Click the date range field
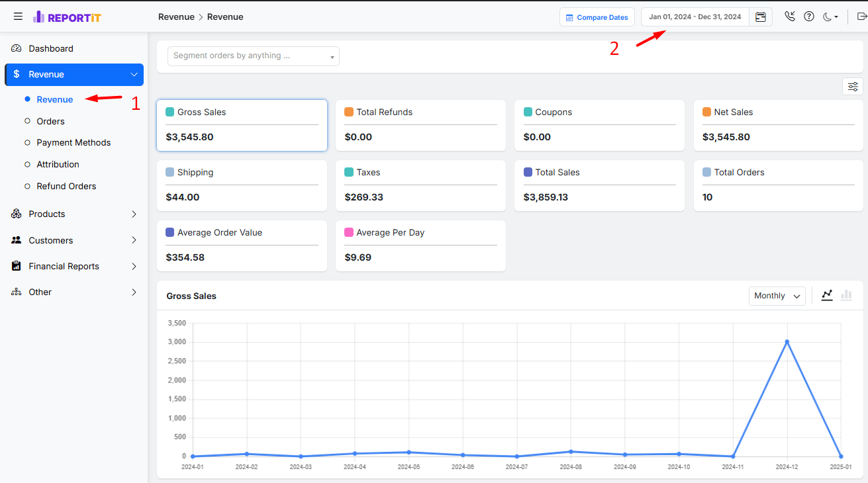The width and height of the screenshot is (868, 483). click(695, 17)
